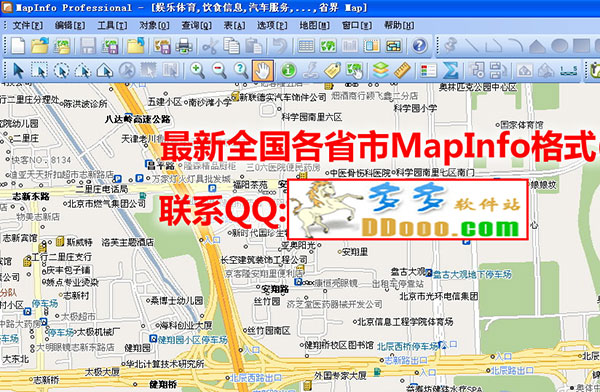Select the Label tag tool

tap(332, 70)
